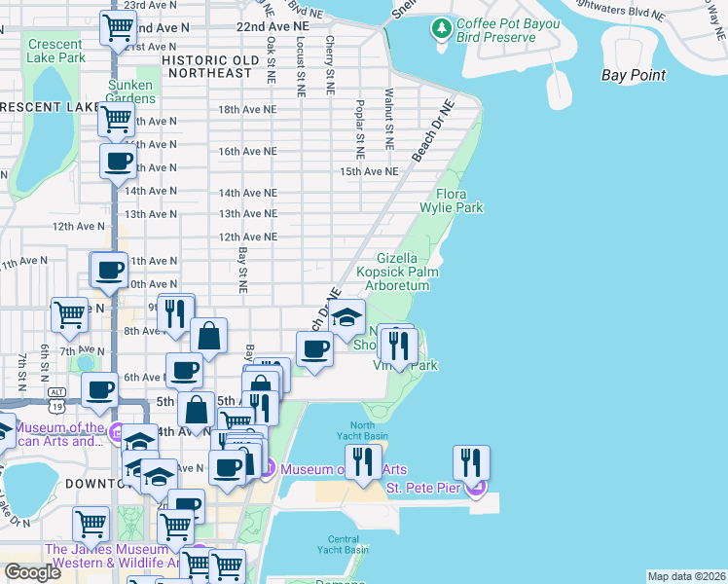Click the coffee cup marker by 11th Ave N
The height and width of the screenshot is (584, 728).
[109, 273]
